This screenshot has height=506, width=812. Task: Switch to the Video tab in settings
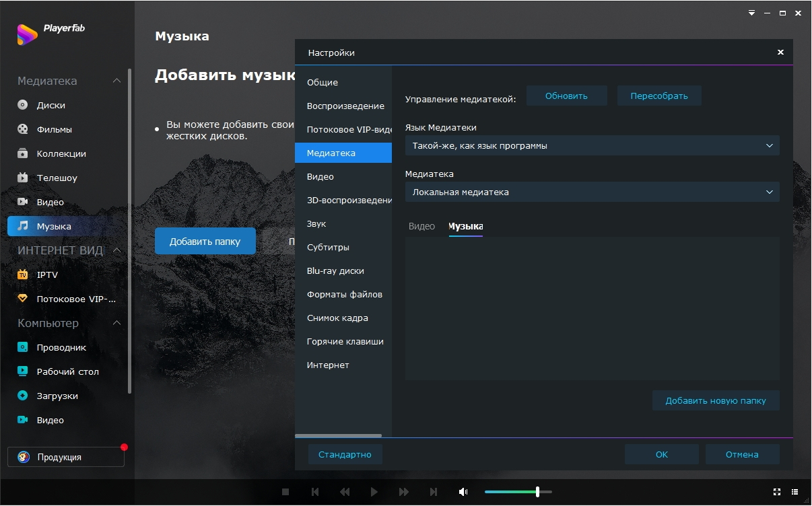pos(421,226)
